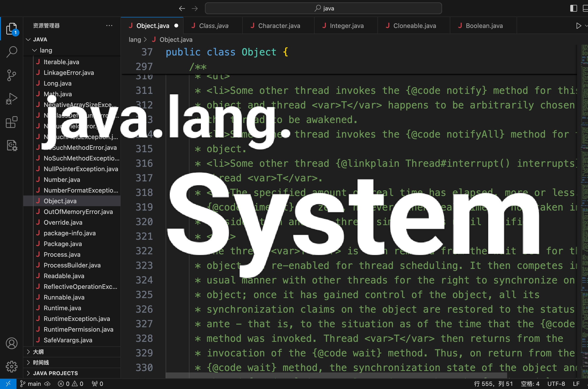
Task: Open the Manage gear icon
Action: (11, 366)
